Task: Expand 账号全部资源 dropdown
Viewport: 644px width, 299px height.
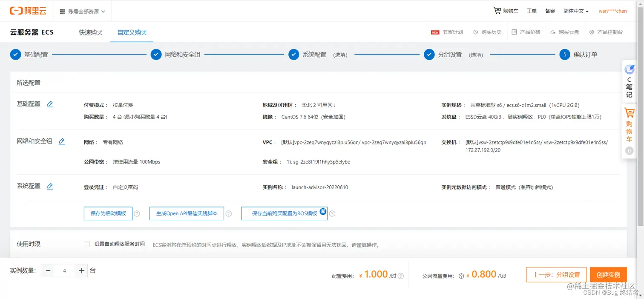Action: pos(82,11)
